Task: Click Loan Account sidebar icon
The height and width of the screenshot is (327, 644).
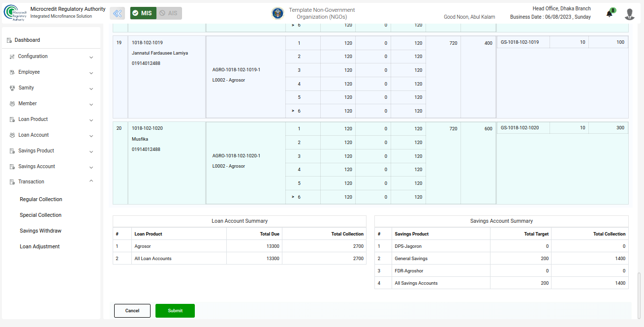Action: (x=12, y=135)
